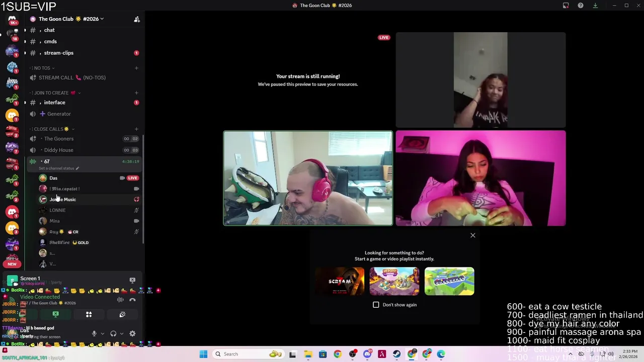Toggle the headphones deafen button
This screenshot has width=644, height=362.
113,334
